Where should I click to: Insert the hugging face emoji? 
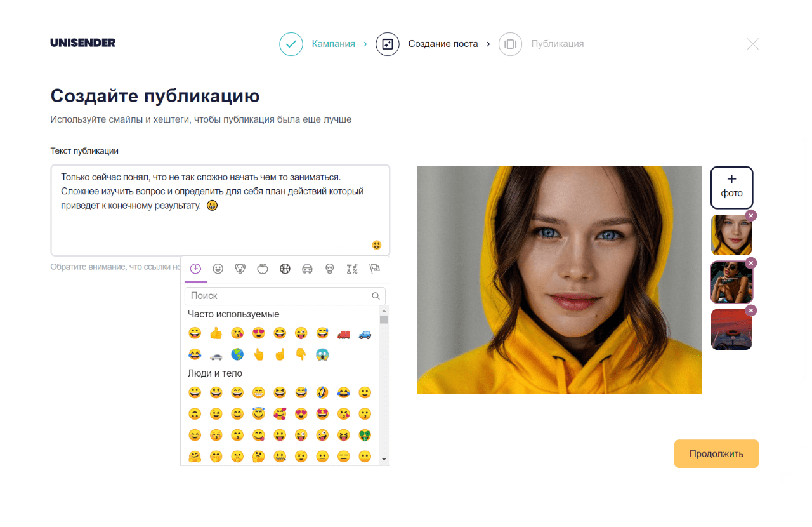point(195,457)
